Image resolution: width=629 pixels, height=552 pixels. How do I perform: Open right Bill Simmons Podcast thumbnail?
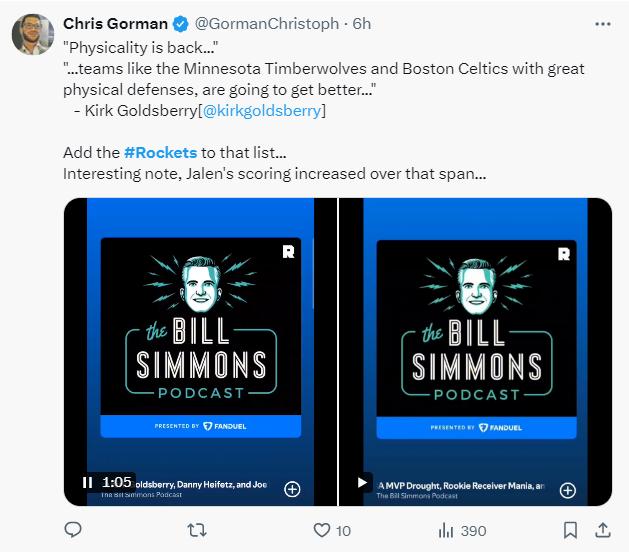pos(475,338)
